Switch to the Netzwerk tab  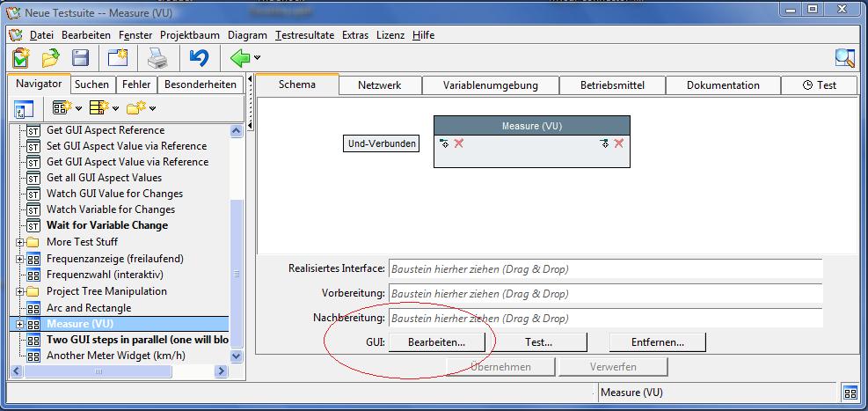[379, 85]
